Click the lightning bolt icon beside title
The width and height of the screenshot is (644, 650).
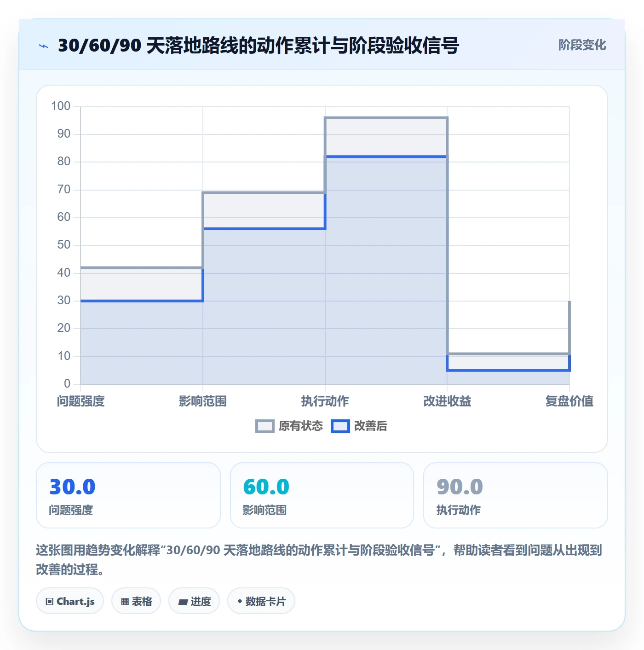point(44,46)
